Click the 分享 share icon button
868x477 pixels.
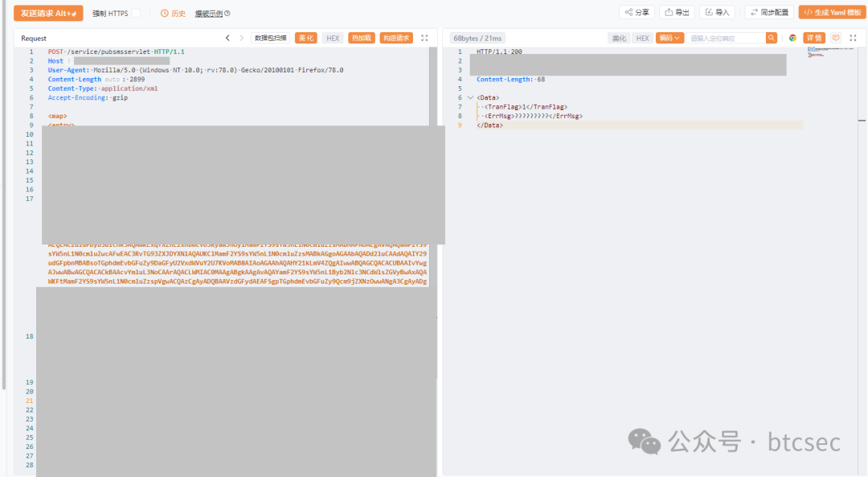(x=636, y=12)
